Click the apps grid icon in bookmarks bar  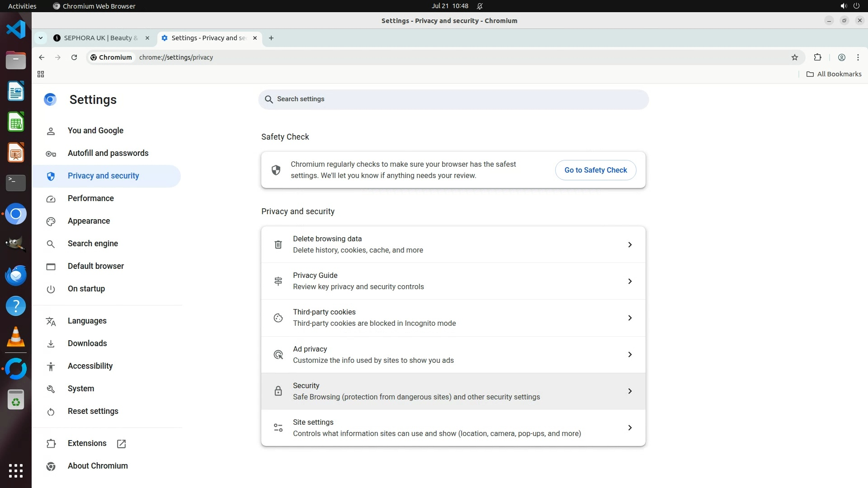pos(41,74)
